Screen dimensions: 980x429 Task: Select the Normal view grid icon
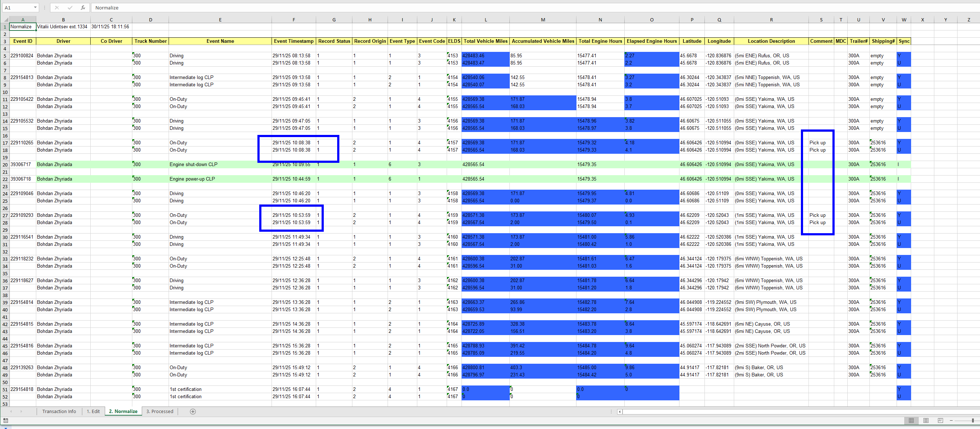(911, 420)
